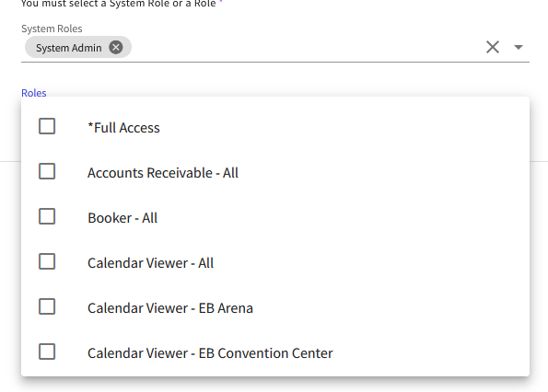
Task: Click the System Roles label
Action: [52, 29]
